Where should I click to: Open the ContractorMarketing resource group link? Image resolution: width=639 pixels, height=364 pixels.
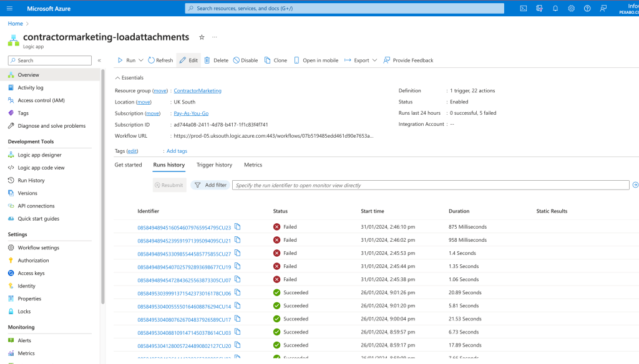(x=198, y=91)
